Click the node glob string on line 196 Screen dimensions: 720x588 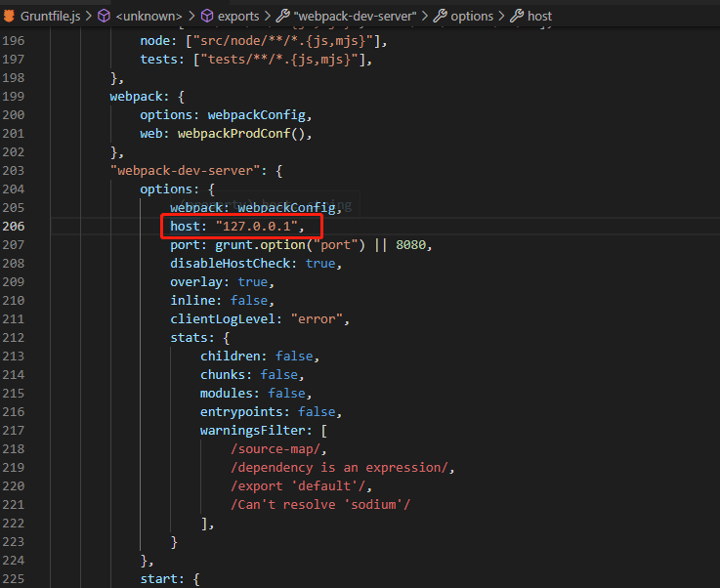coord(283,41)
